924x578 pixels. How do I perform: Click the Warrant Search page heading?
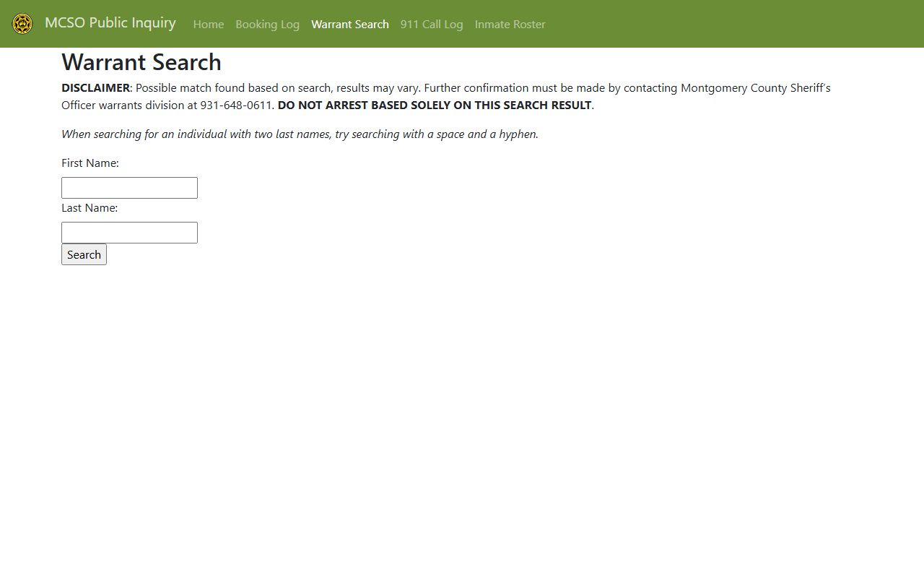[141, 62]
